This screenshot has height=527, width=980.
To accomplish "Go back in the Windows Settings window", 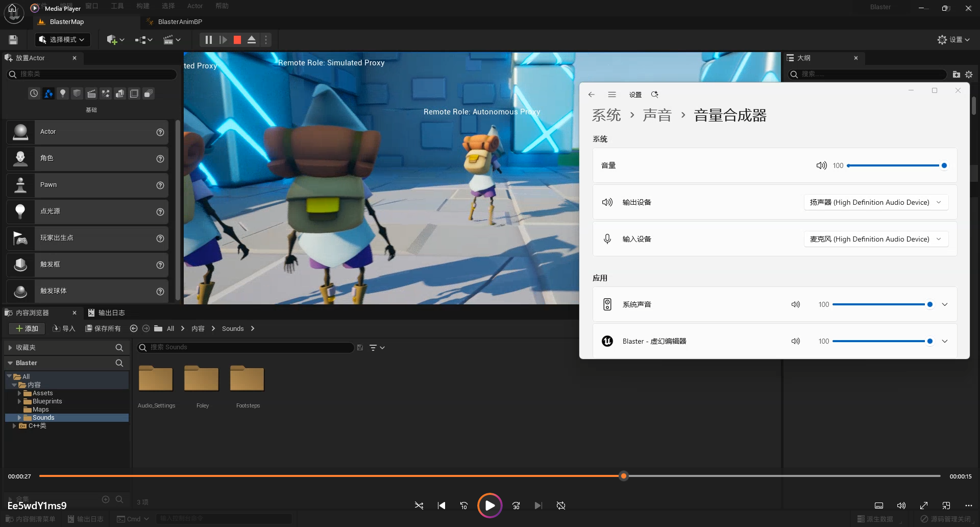I will pos(592,94).
